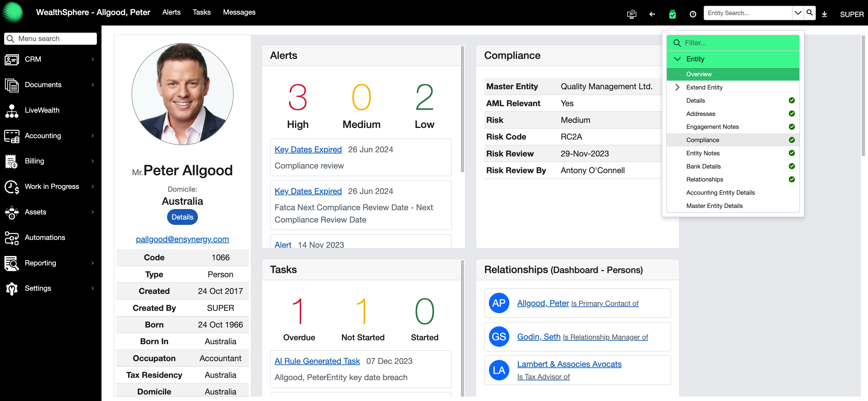868x401 pixels.
Task: Open the Documents sidebar section
Action: (43, 85)
